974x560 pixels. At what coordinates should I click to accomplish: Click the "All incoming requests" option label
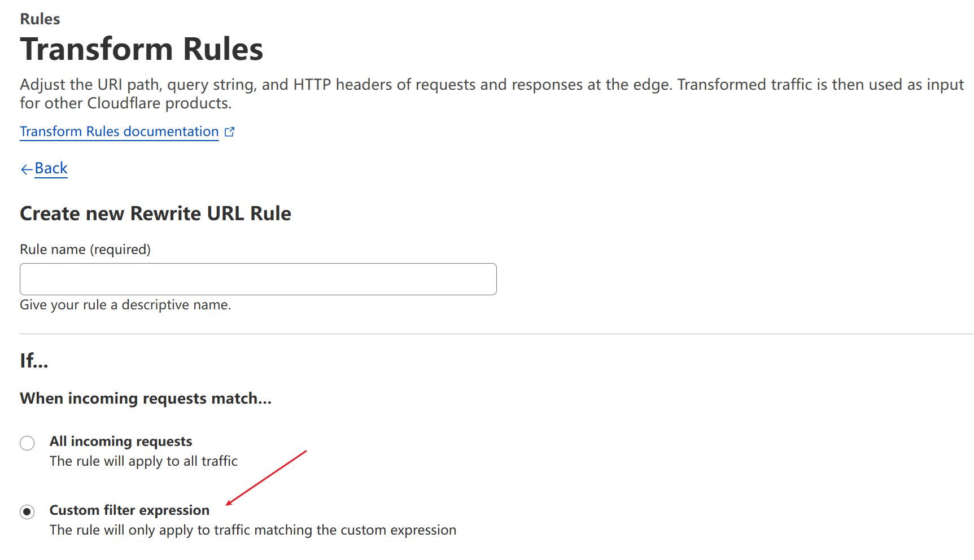tap(121, 441)
